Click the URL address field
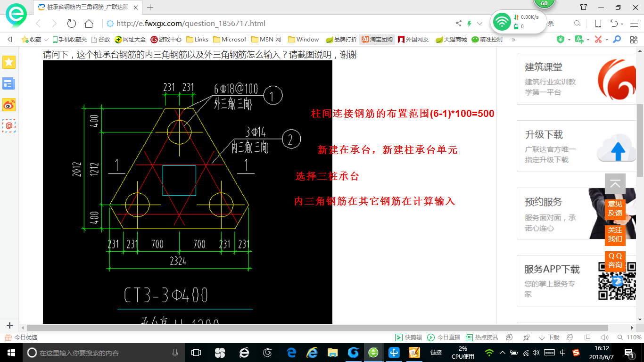Screen dimensions: 644x362 278,24
